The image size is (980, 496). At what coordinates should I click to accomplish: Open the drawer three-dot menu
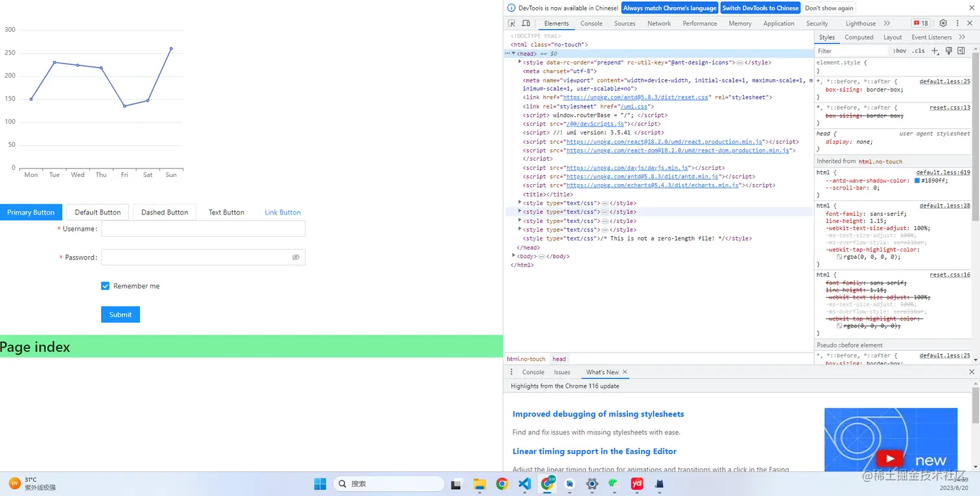(511, 372)
